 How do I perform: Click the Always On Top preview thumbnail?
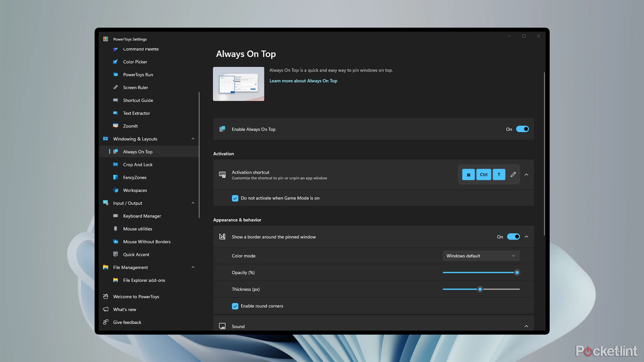(238, 84)
